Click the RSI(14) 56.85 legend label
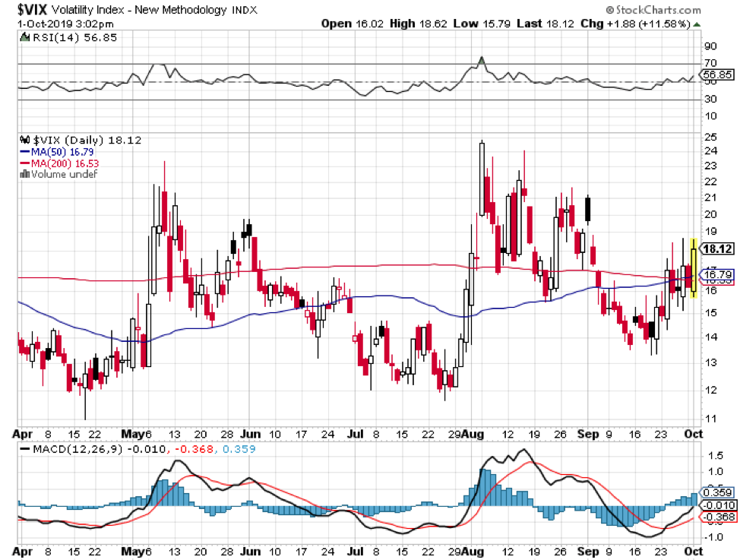The image size is (740, 560). coord(74,37)
